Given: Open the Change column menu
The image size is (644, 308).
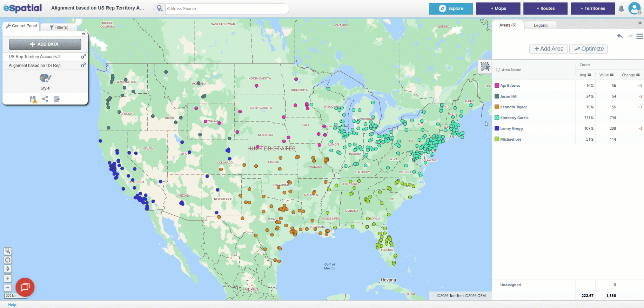Looking at the screenshot, I should pyautogui.click(x=638, y=75).
